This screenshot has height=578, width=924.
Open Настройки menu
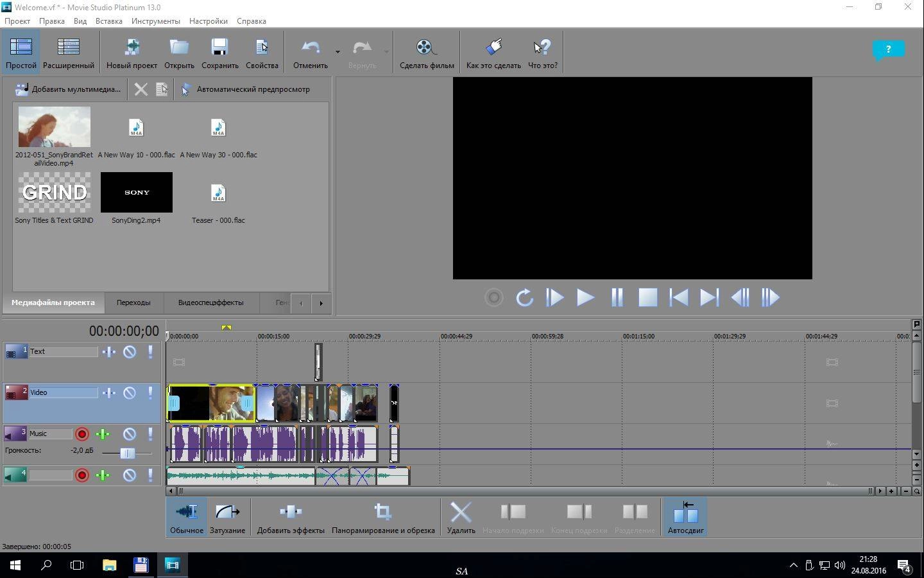(209, 21)
